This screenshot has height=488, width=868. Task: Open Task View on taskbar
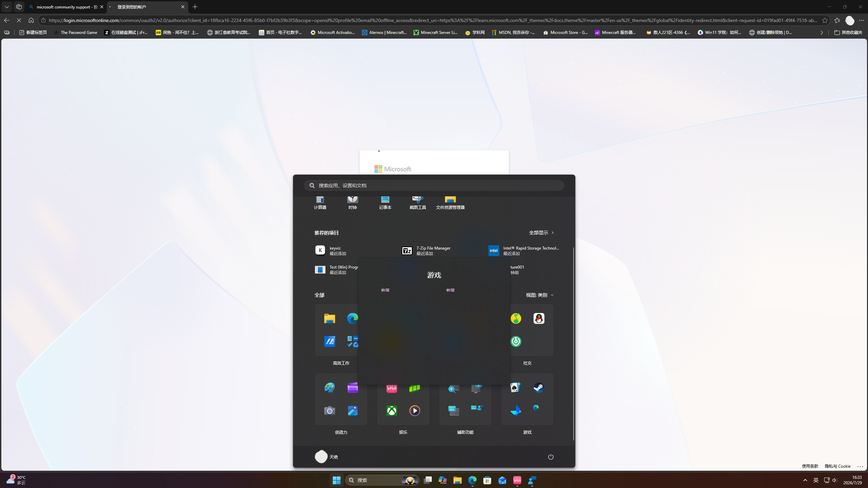point(427,480)
